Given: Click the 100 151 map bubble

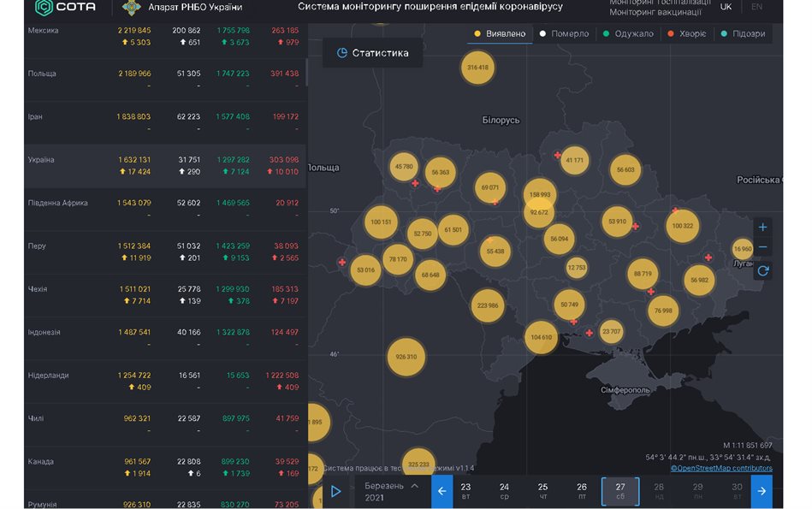Looking at the screenshot, I should [381, 222].
